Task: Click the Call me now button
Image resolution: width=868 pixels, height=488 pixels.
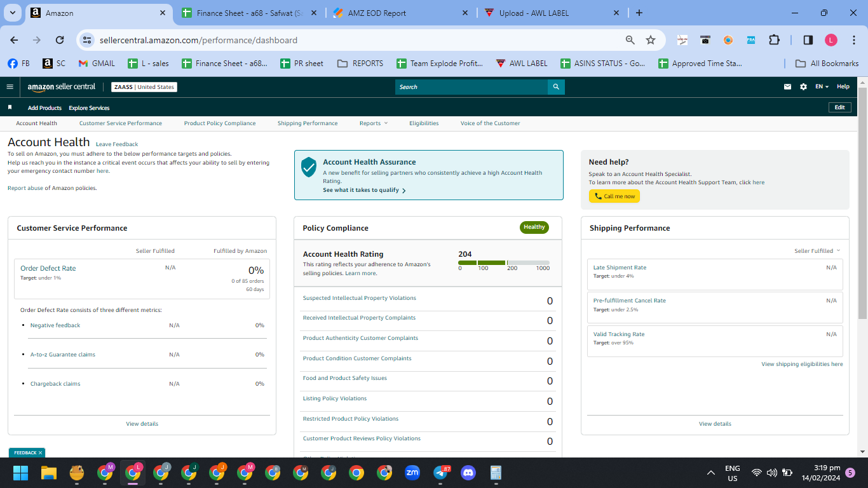Action: coord(614,196)
